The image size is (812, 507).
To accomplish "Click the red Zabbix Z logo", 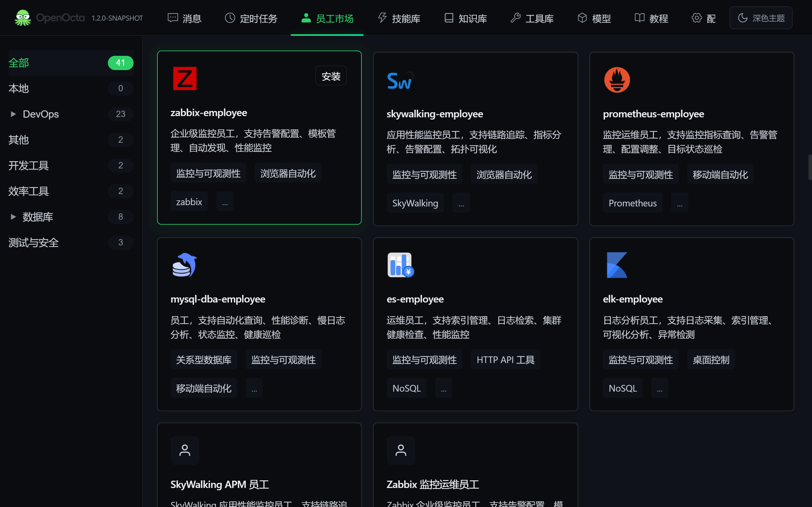I will (185, 78).
